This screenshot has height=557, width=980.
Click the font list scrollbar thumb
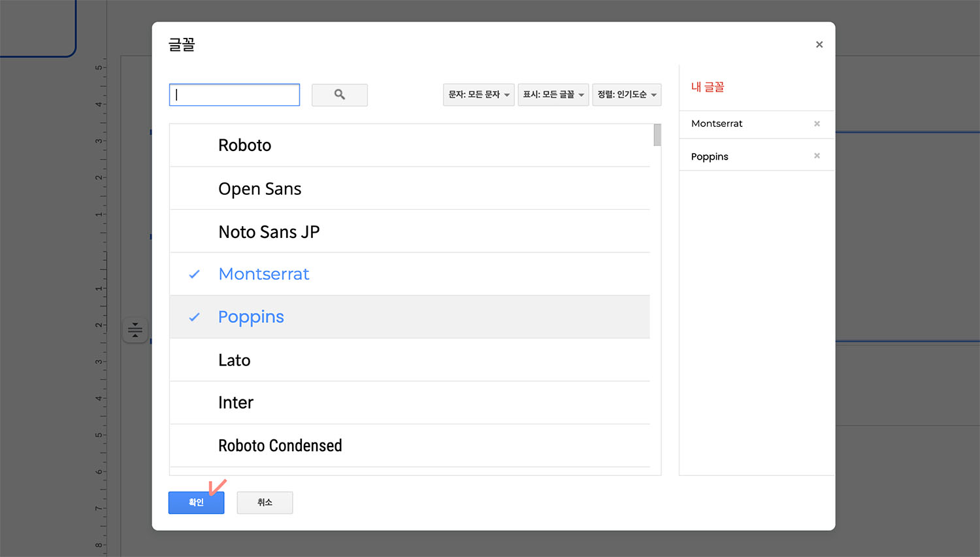coord(657,135)
